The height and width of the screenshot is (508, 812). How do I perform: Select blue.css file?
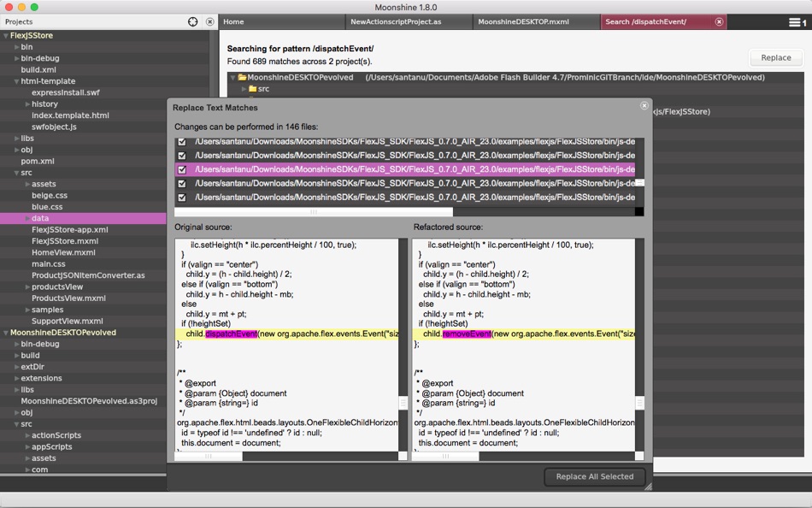(47, 207)
